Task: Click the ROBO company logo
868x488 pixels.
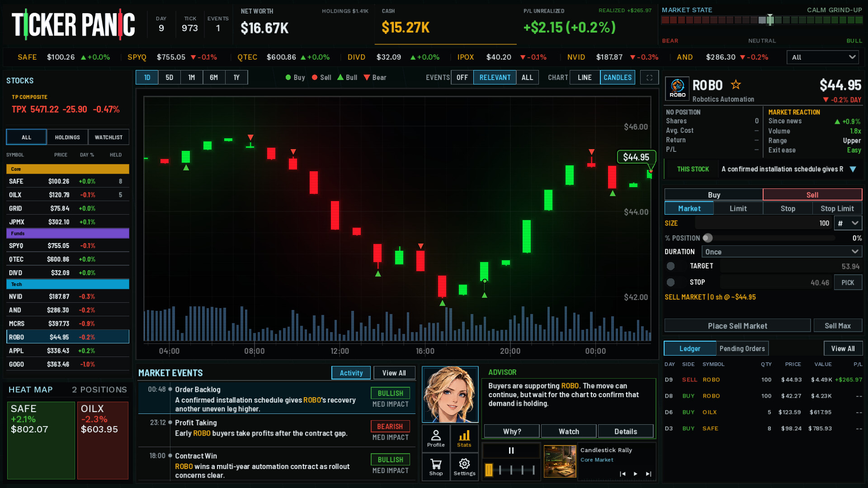Action: click(677, 89)
